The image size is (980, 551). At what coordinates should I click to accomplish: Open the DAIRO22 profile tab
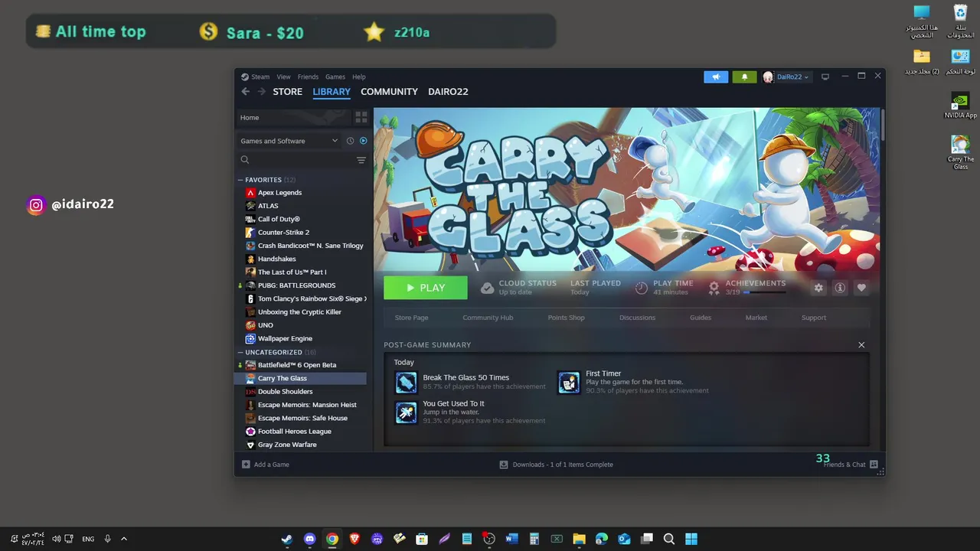[448, 92]
